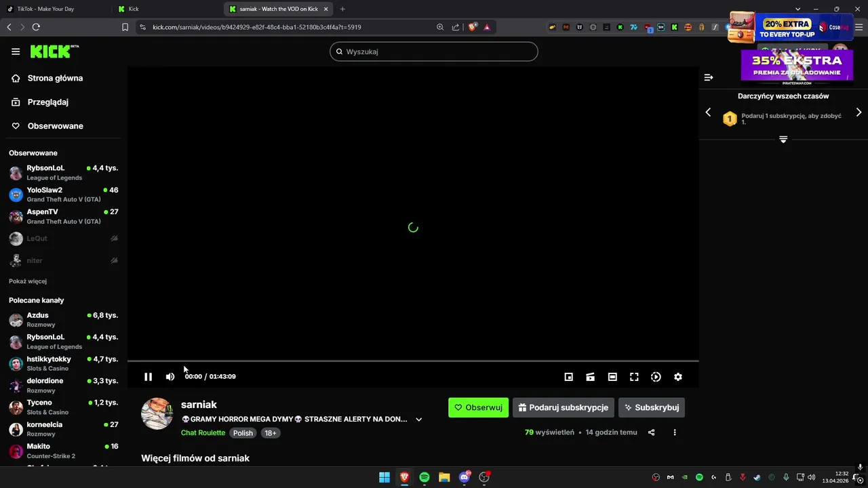Open the Brave Rewards triangle icon
This screenshot has height=488, width=868.
pos(487,27)
